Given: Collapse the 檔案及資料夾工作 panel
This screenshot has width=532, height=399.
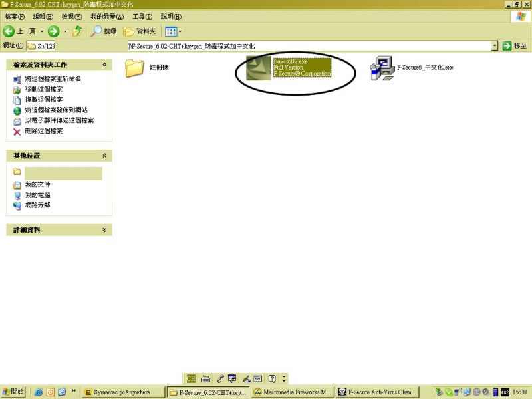Looking at the screenshot, I should (105, 65).
